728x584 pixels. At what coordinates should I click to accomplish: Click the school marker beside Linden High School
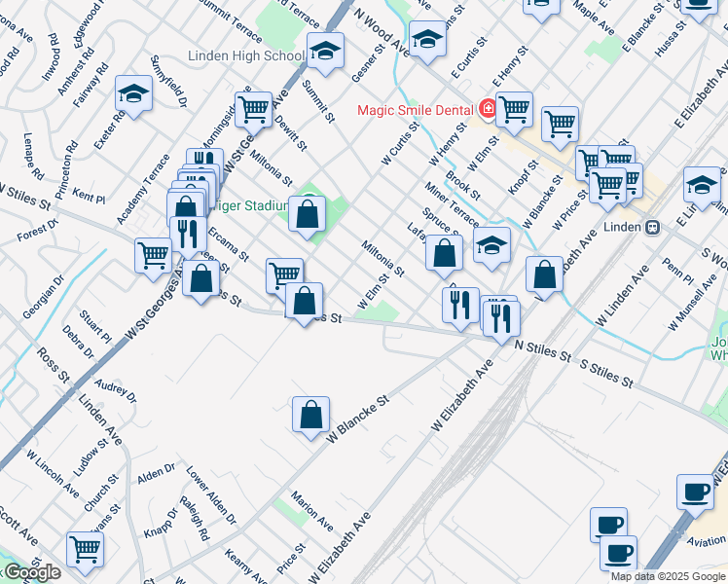coord(326,49)
